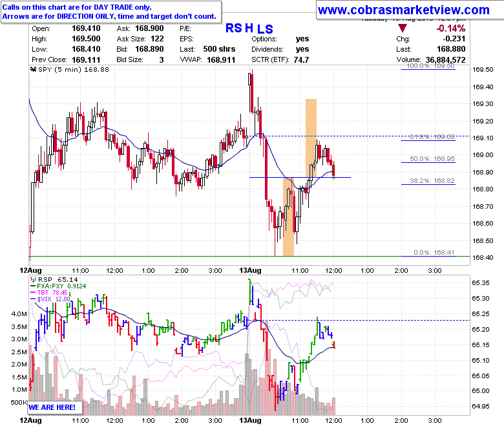Click the 'RSP 65.14' legend entry
This screenshot has height=426, width=504.
58,279
